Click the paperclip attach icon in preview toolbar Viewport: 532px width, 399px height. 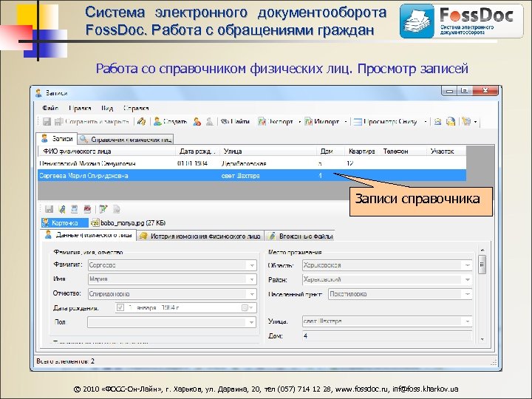[x=62, y=209]
